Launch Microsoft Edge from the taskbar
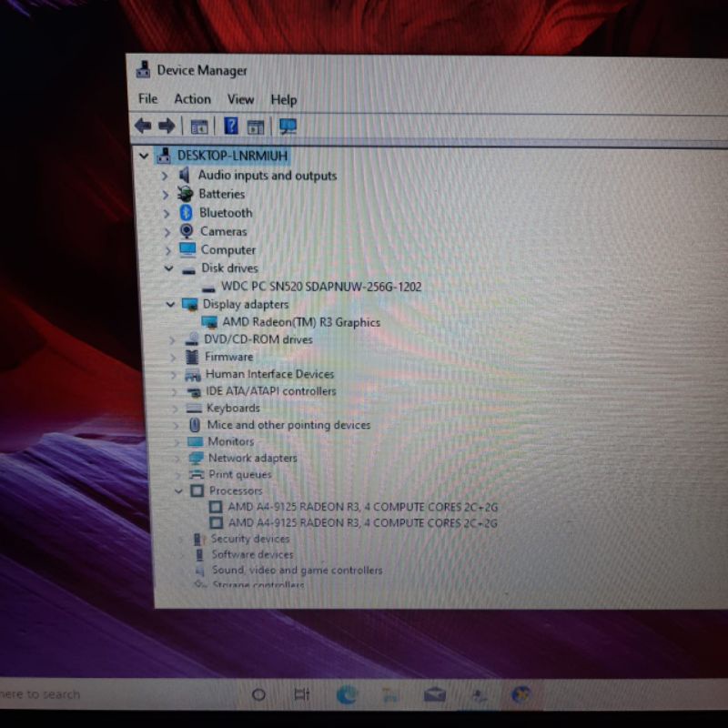Viewport: 728px width, 728px height. click(x=347, y=694)
